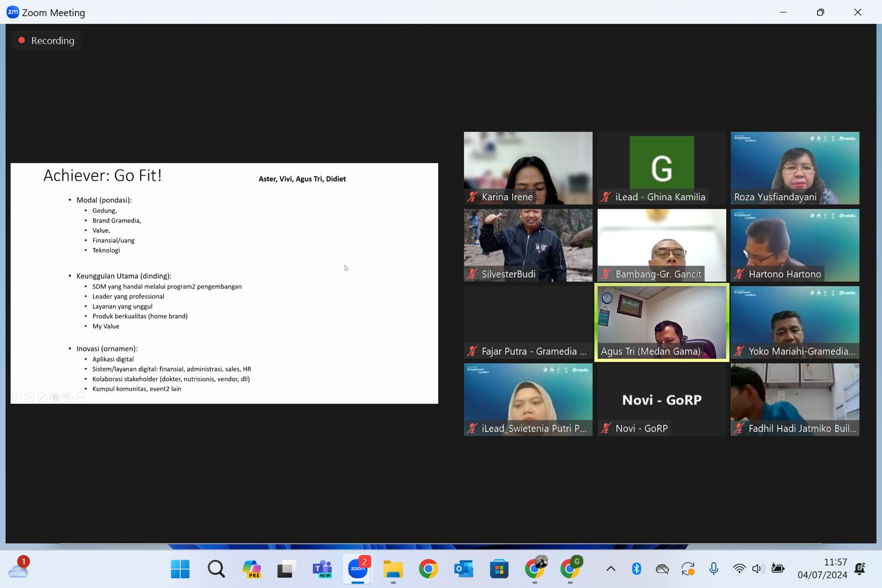The height and width of the screenshot is (588, 882).
Task: Click the shared slide title 'Achiever: Go Fit!'
Action: coord(103,175)
